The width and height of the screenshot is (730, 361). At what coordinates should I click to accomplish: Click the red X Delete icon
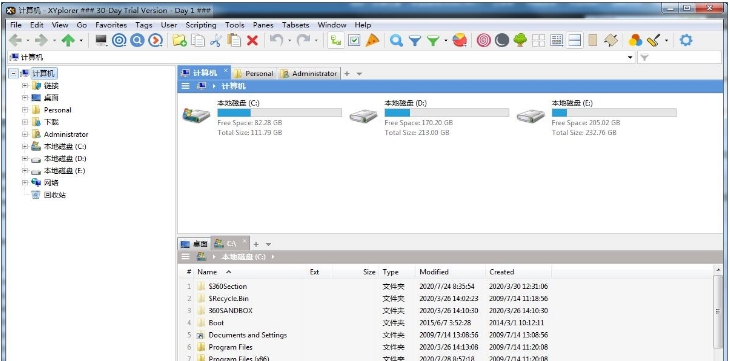tap(252, 41)
